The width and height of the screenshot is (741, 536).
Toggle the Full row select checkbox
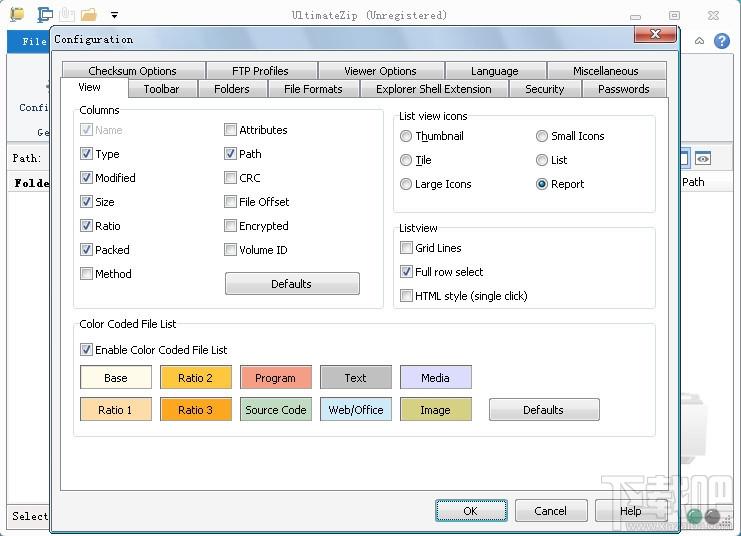(x=406, y=272)
